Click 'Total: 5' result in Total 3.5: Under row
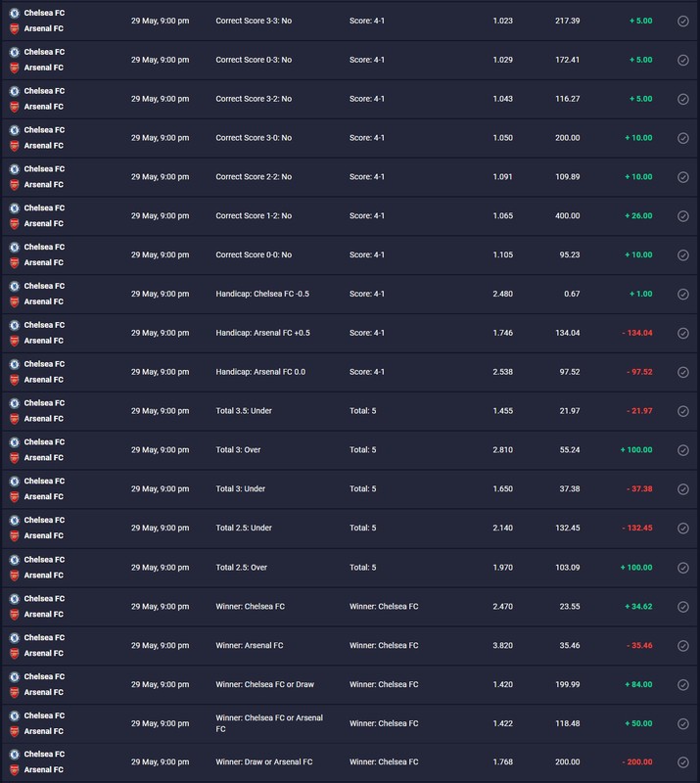This screenshot has height=783, width=700. pos(363,411)
